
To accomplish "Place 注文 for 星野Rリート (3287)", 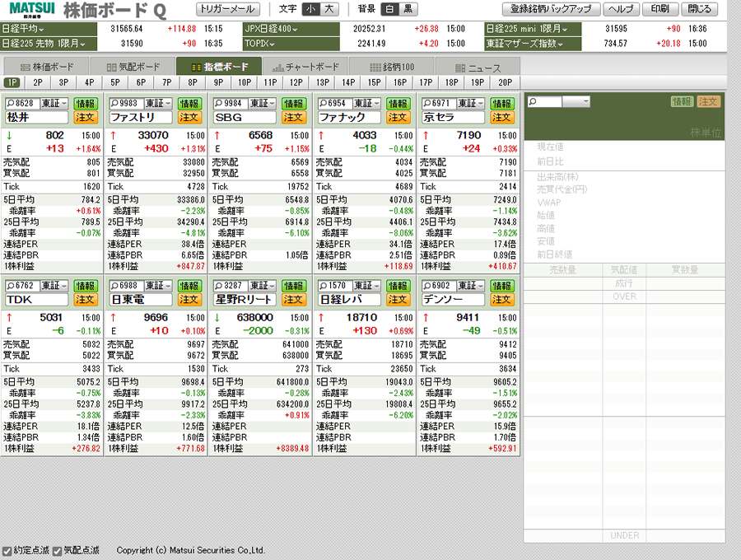I will click(293, 300).
